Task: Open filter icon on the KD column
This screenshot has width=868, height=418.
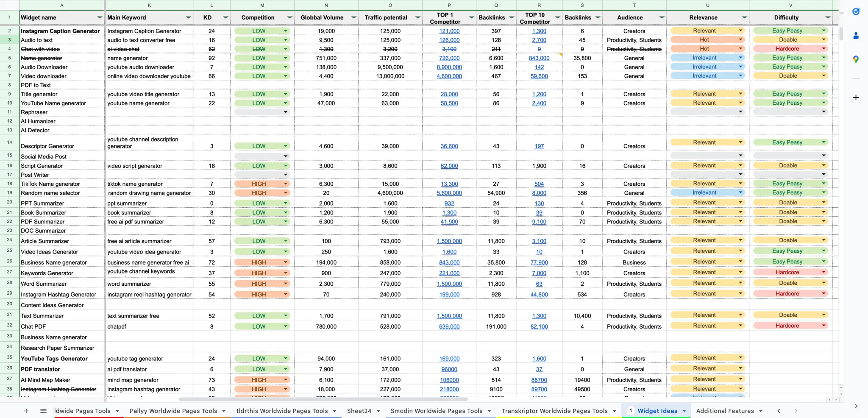Action: [x=225, y=17]
